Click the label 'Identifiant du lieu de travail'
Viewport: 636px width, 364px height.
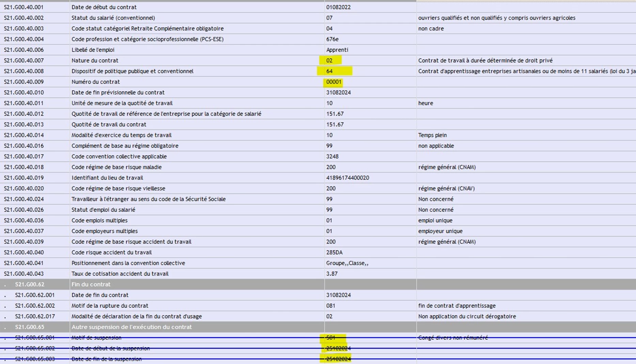coord(107,178)
